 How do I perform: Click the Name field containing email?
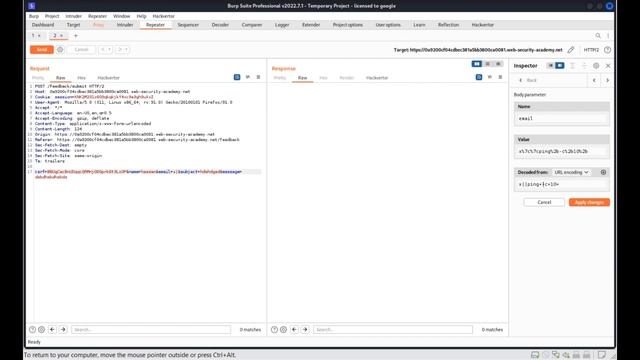pyautogui.click(x=562, y=118)
